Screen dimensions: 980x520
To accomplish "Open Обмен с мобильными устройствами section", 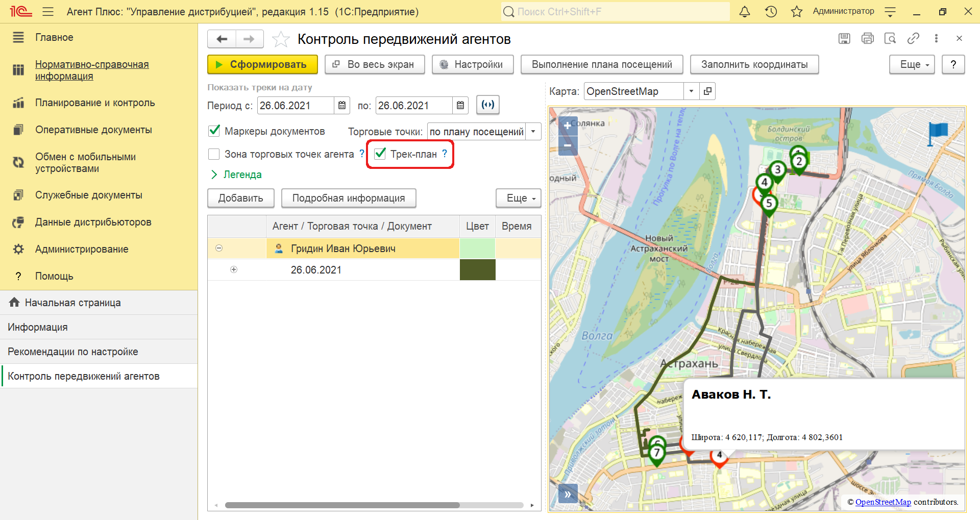I will click(85, 162).
